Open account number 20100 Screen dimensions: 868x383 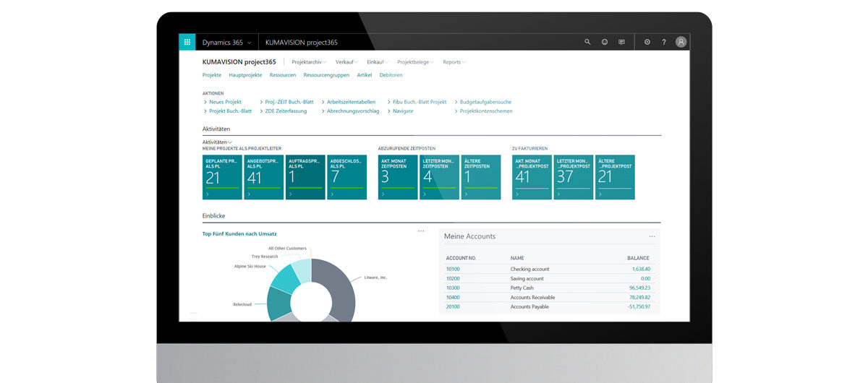(453, 306)
